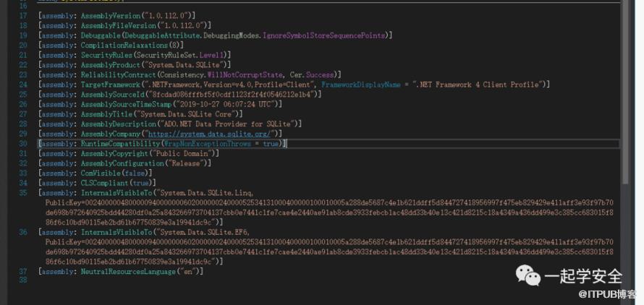Image resolution: width=644 pixels, height=305 pixels.
Task: Click NeutralResourcesLanguage on line 37
Action: coord(129,272)
